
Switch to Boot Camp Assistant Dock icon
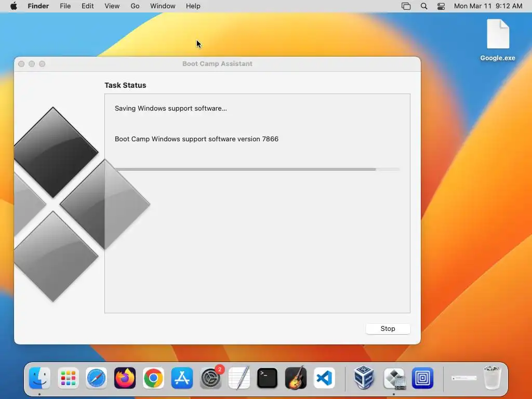394,378
